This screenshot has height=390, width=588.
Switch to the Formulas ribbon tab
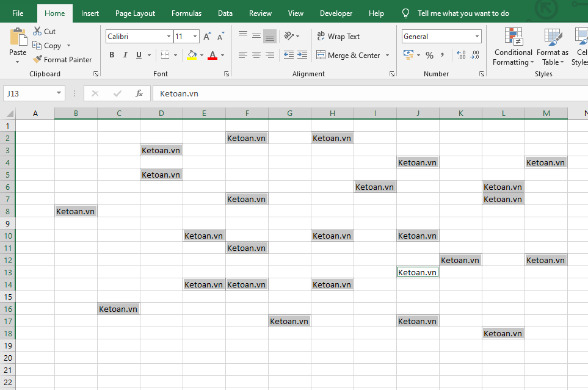click(186, 13)
